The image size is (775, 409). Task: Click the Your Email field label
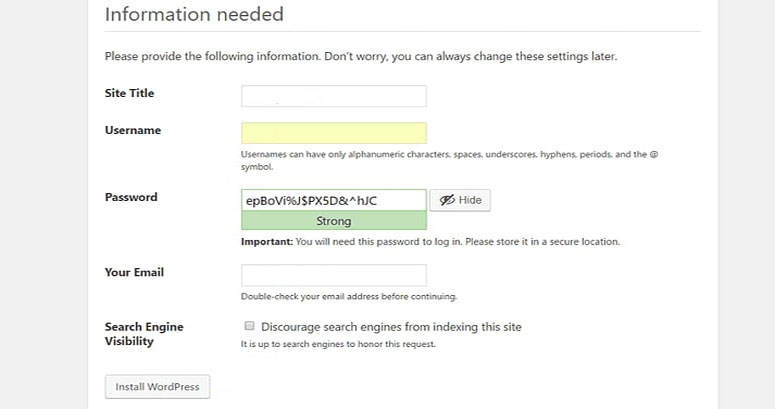pyautogui.click(x=134, y=273)
